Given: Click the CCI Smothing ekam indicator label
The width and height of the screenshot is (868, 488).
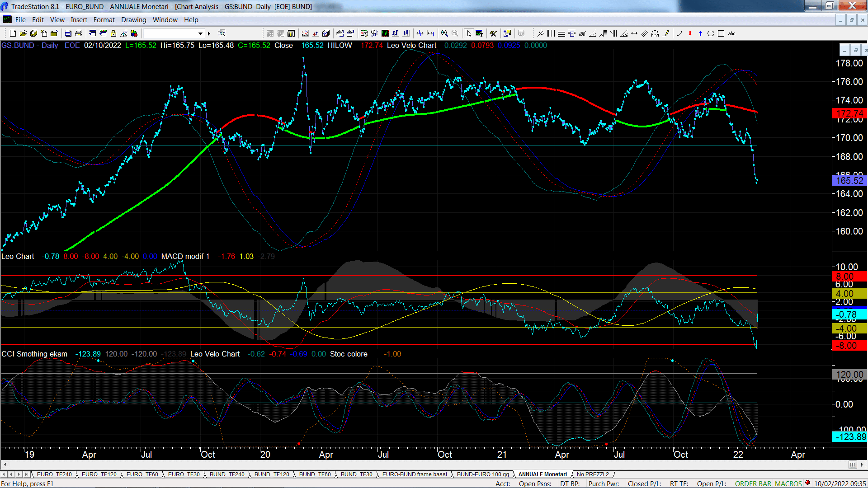Looking at the screenshot, I should pos(34,354).
